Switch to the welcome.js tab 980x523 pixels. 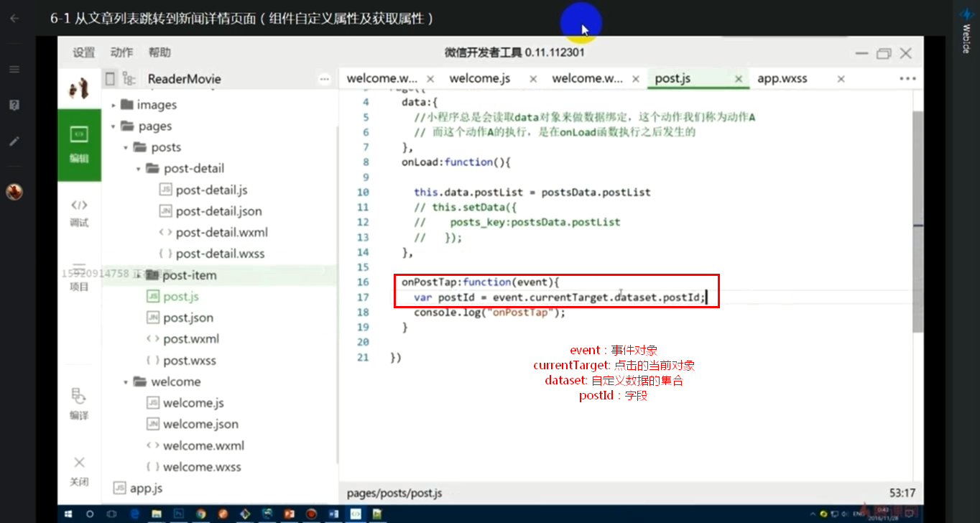pyautogui.click(x=479, y=78)
